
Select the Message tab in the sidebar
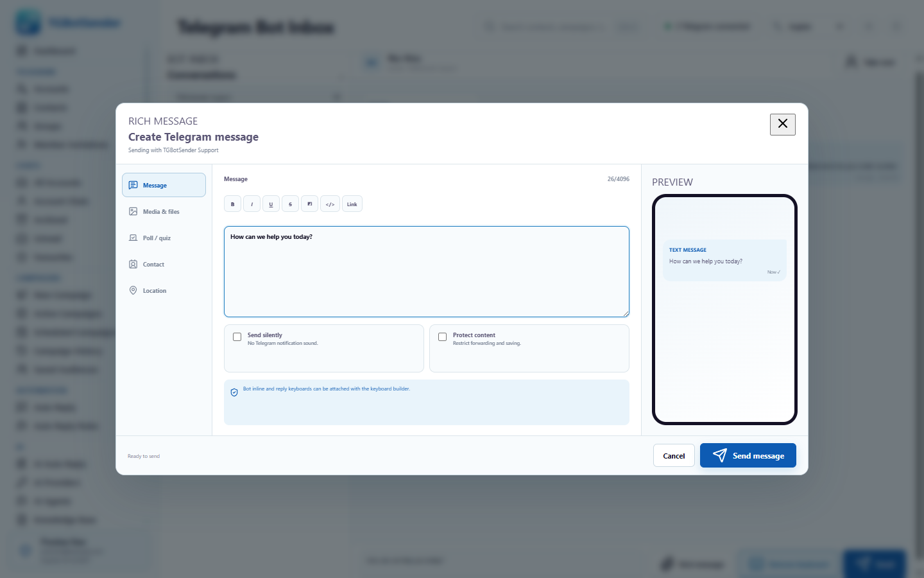point(164,185)
